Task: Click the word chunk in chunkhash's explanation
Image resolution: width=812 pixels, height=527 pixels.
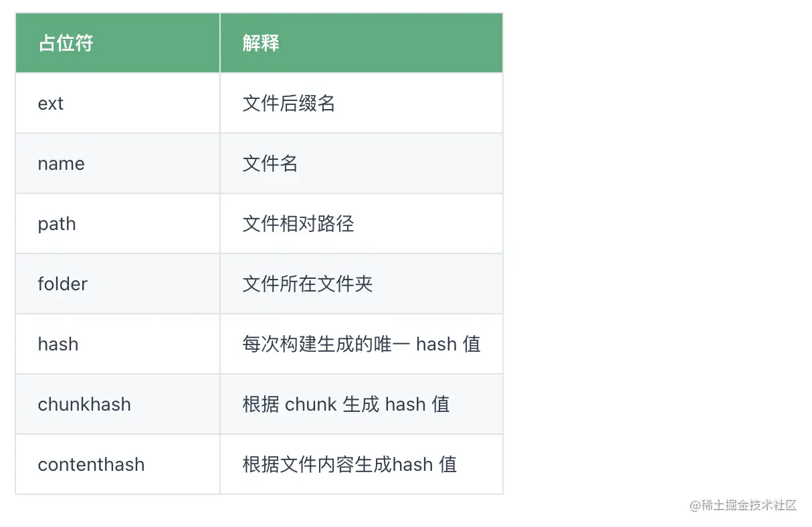Action: point(311,405)
